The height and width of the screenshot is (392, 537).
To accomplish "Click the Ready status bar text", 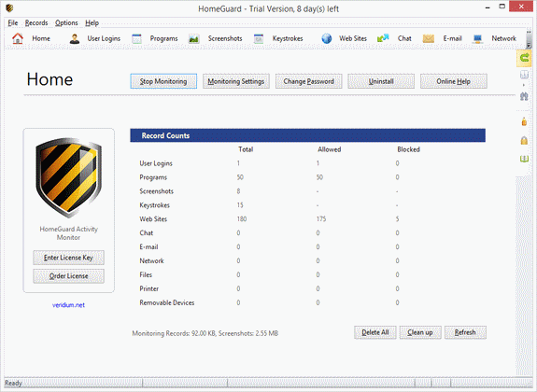I will (13, 383).
